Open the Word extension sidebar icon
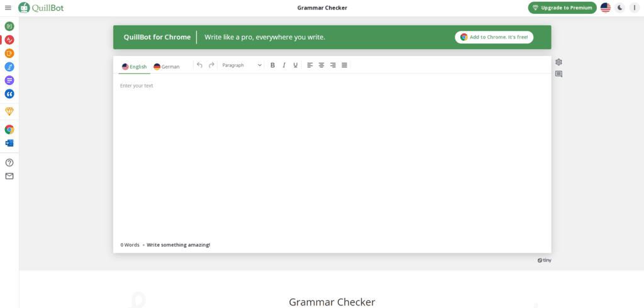 click(9, 143)
